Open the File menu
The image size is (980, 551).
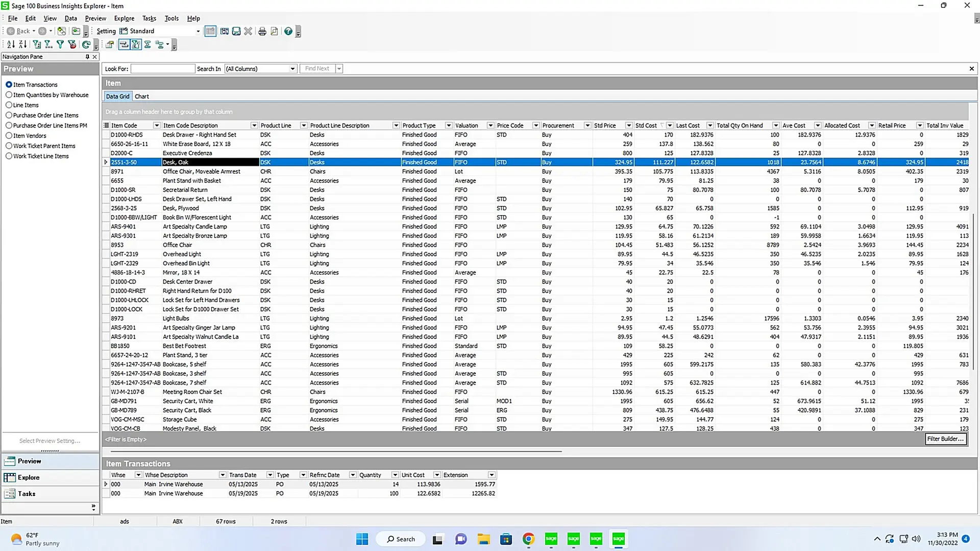point(13,18)
